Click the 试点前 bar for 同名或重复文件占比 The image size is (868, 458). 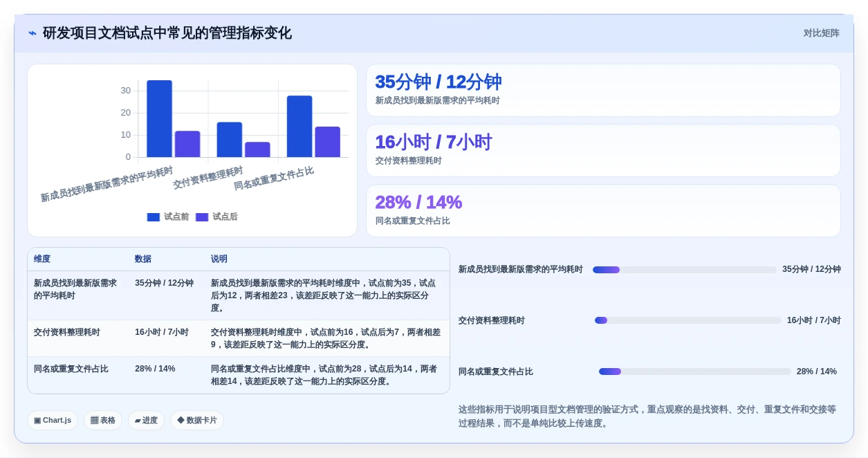coord(299,127)
